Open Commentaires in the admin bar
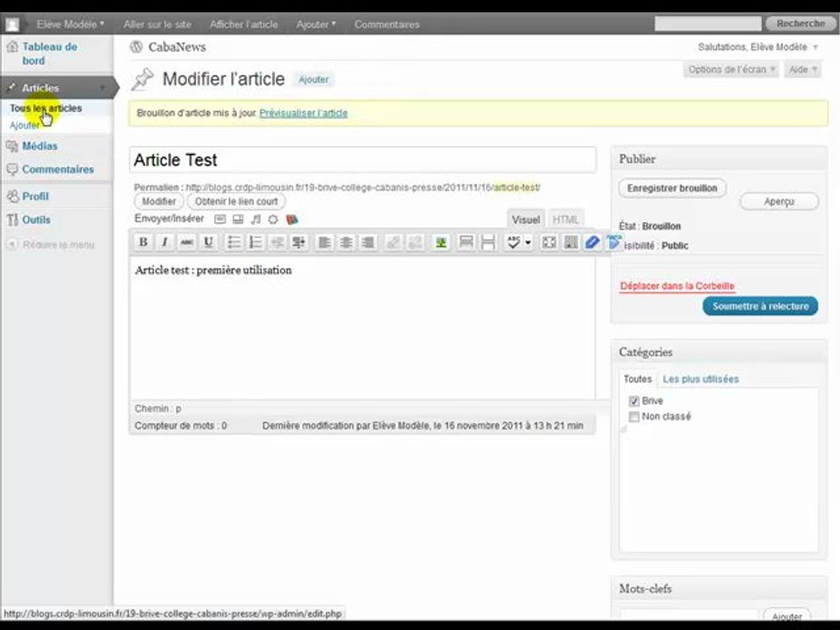 [387, 24]
